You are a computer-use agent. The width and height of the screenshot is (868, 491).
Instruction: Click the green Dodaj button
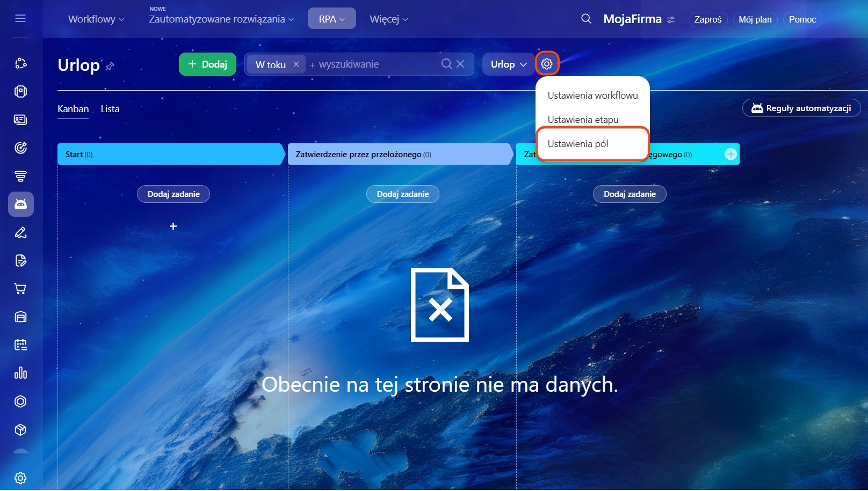tap(207, 64)
